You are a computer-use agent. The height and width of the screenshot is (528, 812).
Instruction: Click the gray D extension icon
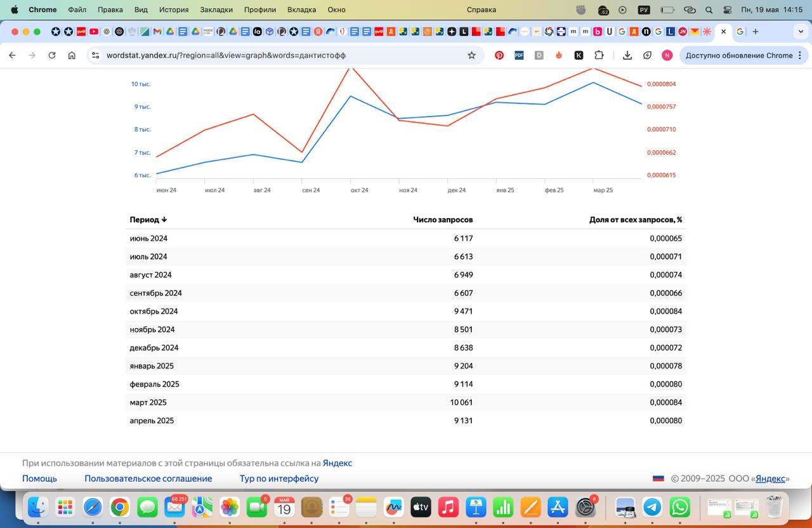pos(539,55)
